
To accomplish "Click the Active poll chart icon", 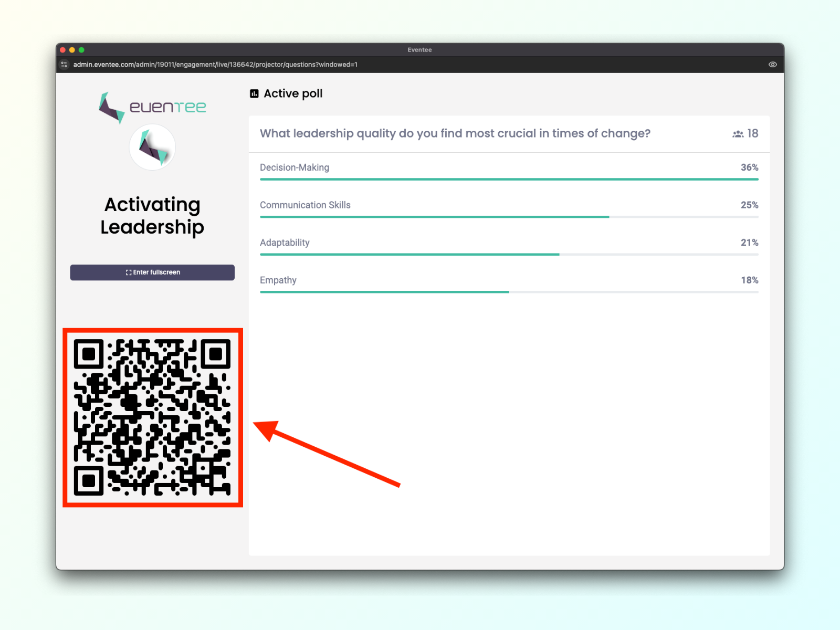I will [254, 93].
